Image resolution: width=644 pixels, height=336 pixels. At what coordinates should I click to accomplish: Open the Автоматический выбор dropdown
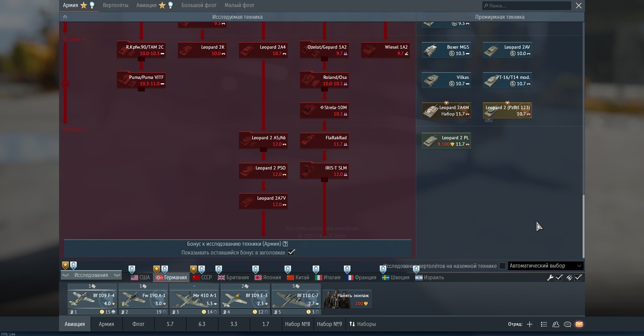click(545, 266)
